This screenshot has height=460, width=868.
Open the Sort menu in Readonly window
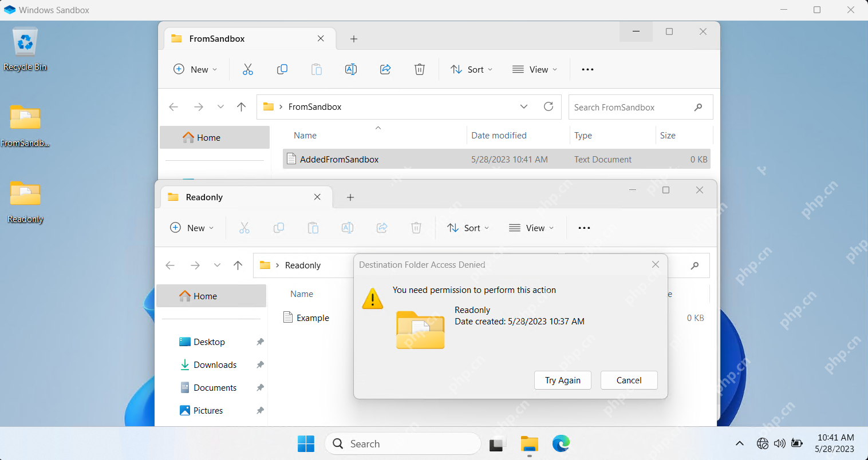click(468, 228)
